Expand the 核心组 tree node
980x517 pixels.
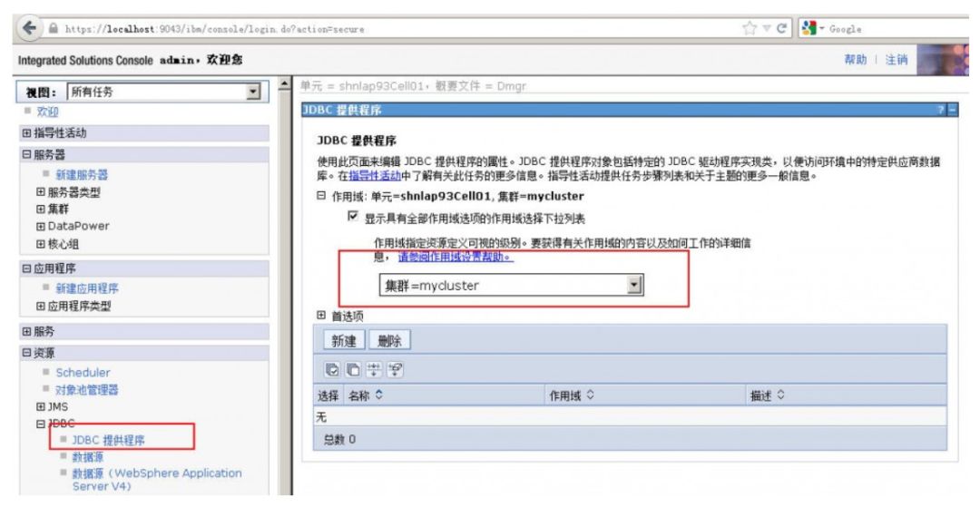(x=41, y=243)
